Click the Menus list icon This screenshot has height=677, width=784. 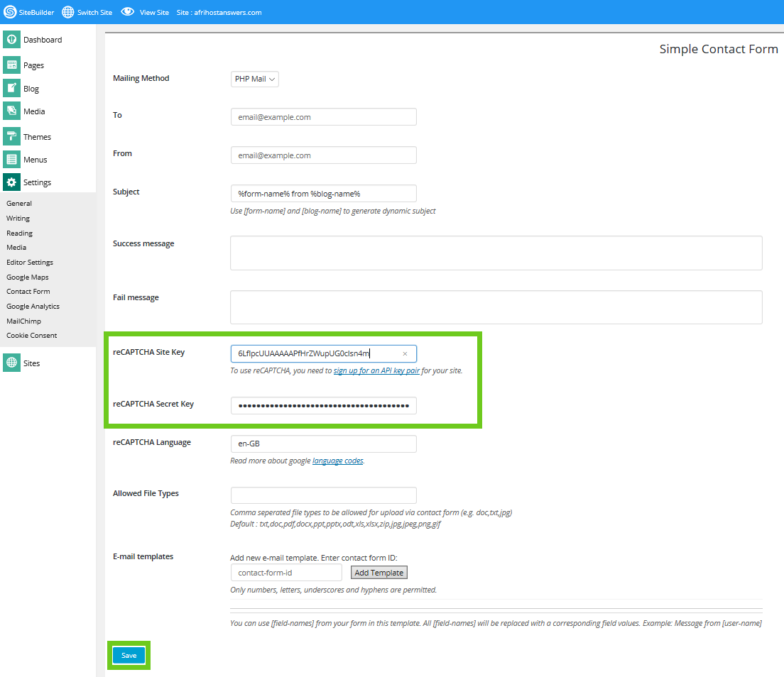pos(11,160)
